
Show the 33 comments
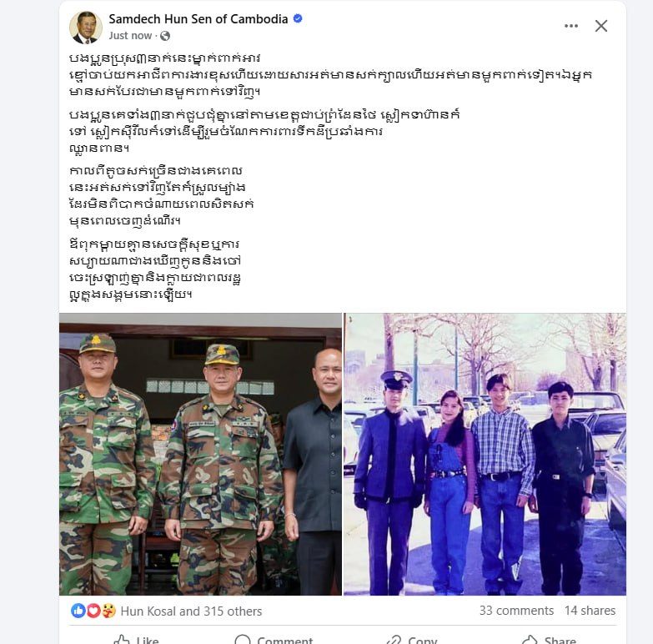click(516, 611)
